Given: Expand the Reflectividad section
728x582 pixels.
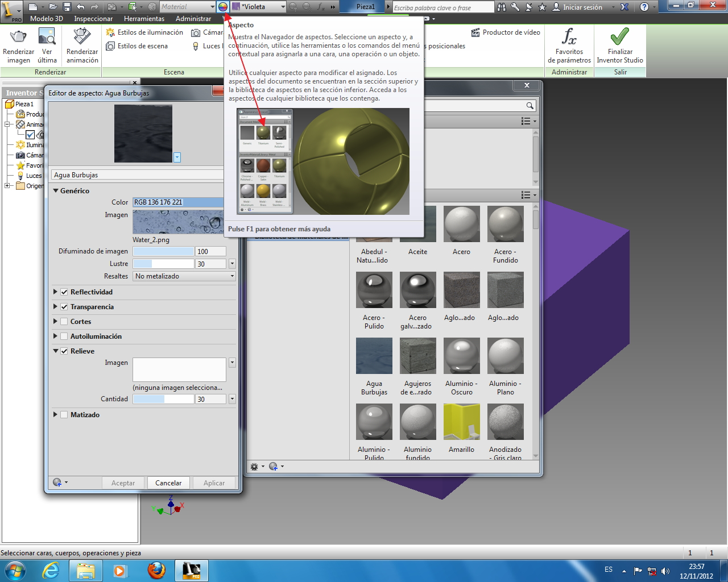Looking at the screenshot, I should click(56, 292).
